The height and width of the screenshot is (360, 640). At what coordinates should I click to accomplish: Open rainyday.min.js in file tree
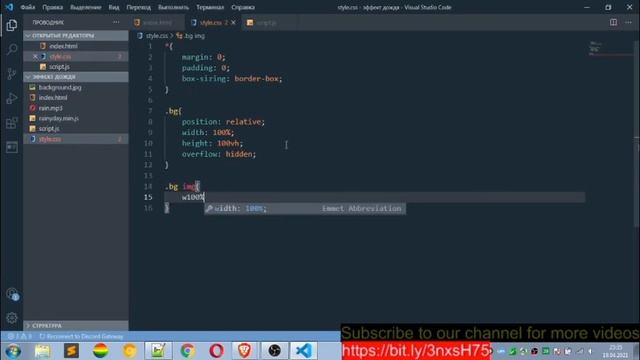[x=76, y=118]
